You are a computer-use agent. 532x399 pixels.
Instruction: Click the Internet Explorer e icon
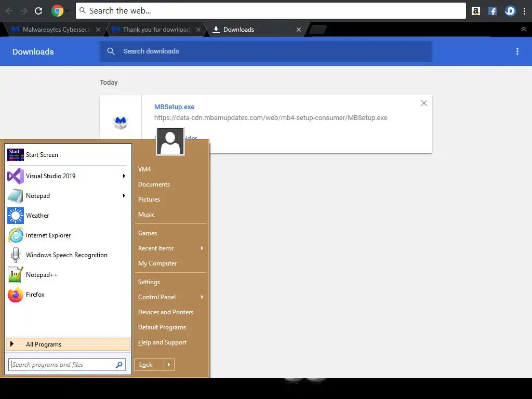click(16, 235)
